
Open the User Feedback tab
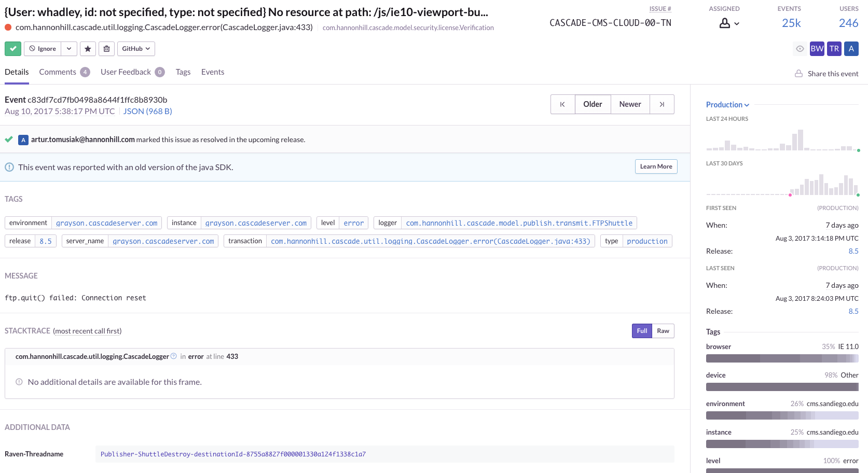coord(132,72)
